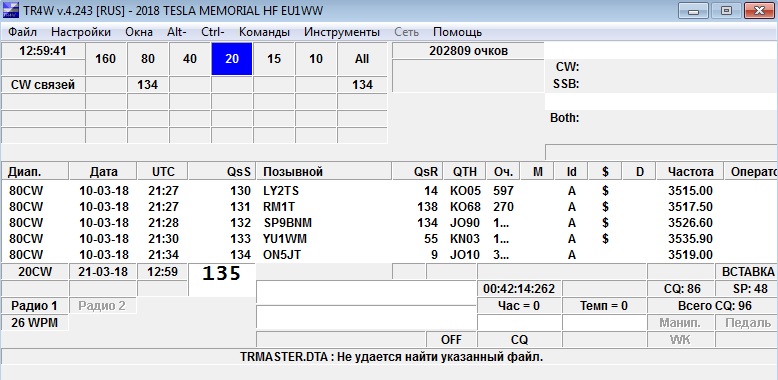Select the highlighted 20 band cell
The image size is (778, 380).
232,59
